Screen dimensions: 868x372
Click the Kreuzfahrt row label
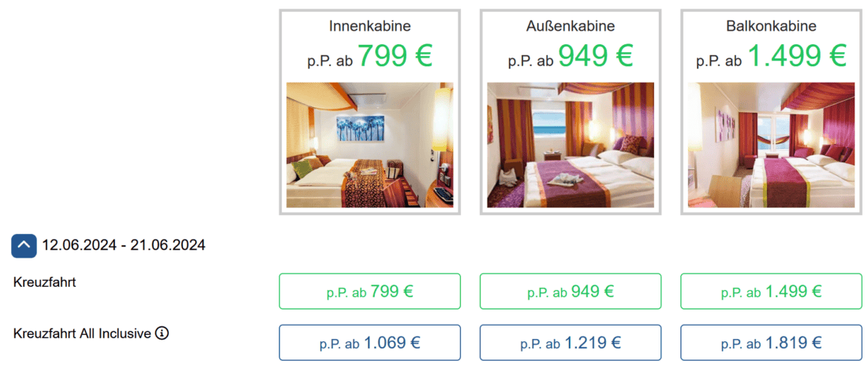point(45,282)
